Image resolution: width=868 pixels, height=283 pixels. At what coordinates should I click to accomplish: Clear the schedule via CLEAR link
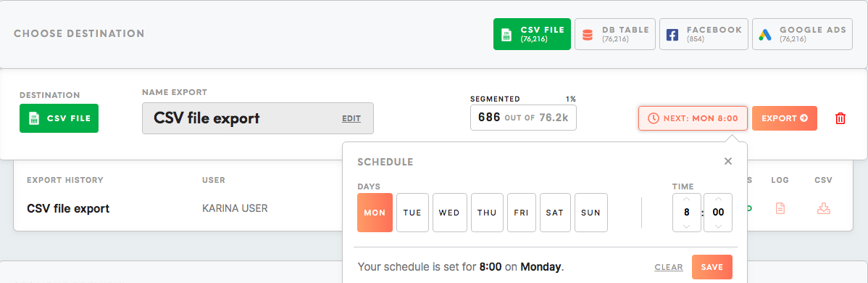669,267
